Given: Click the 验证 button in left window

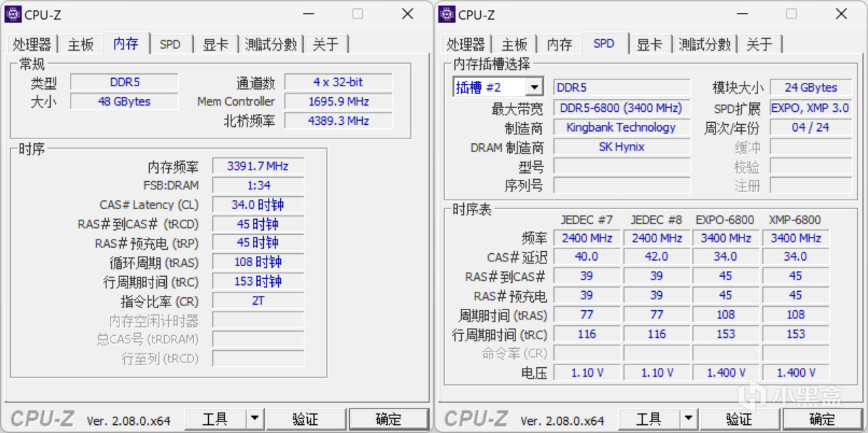Looking at the screenshot, I should point(306,419).
